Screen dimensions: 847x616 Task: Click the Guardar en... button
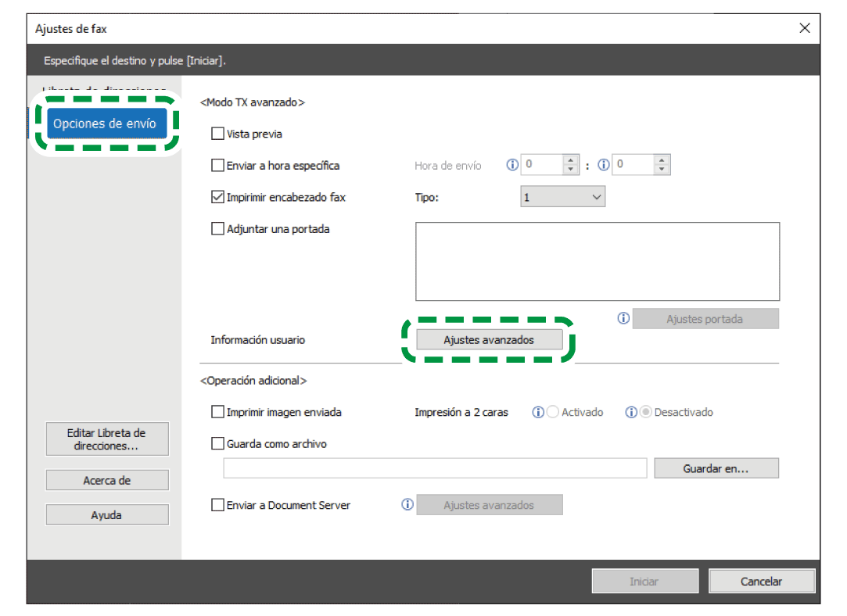[x=716, y=468]
